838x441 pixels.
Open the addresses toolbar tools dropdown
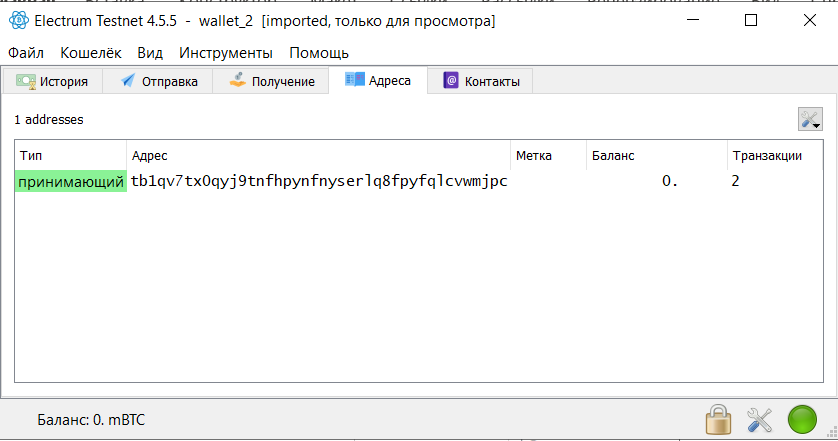tap(810, 119)
